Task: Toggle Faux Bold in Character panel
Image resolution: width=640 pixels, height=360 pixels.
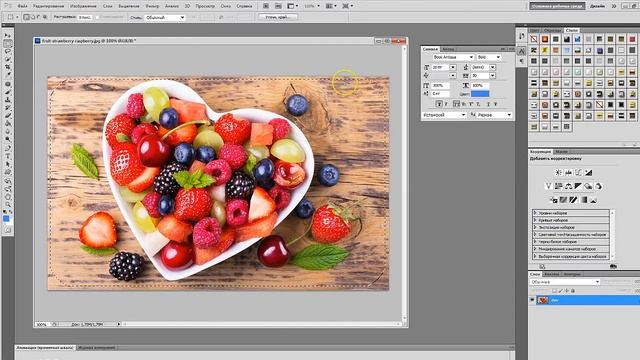Action: 439,104
